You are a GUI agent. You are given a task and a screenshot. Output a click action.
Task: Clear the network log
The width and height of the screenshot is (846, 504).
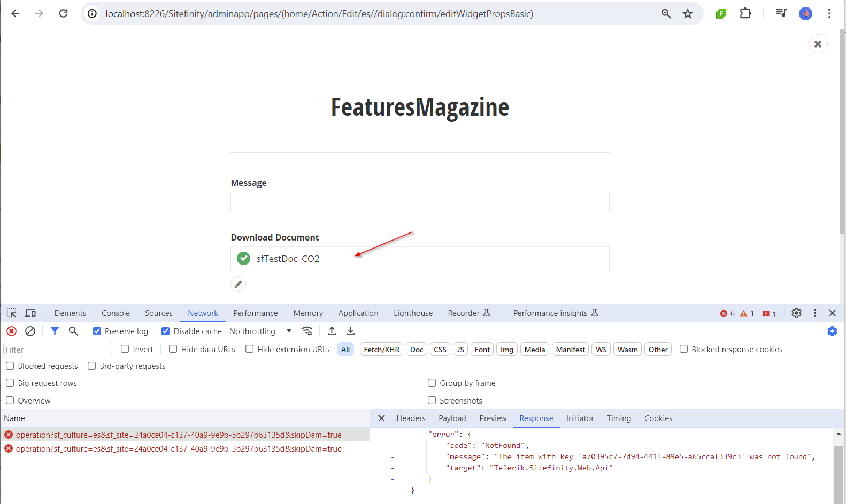point(30,331)
